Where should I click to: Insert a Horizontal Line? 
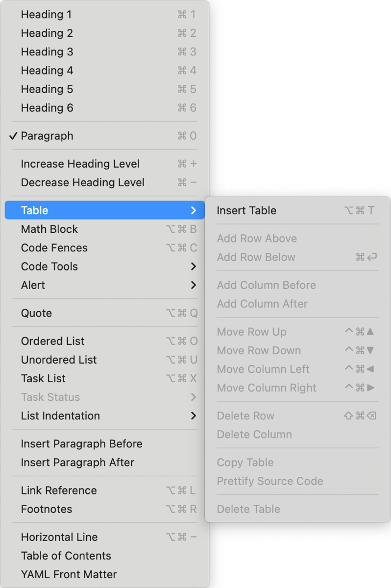tap(59, 537)
